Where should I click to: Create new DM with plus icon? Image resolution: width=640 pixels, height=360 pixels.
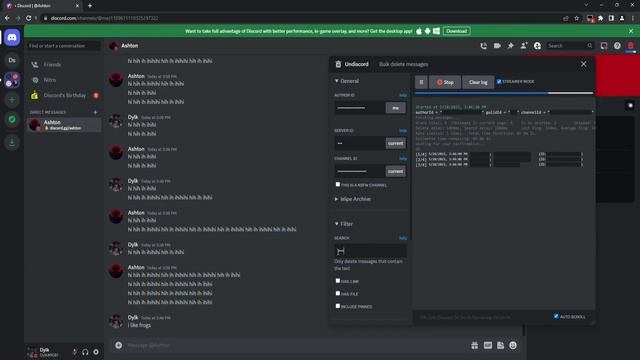pyautogui.click(x=95, y=112)
